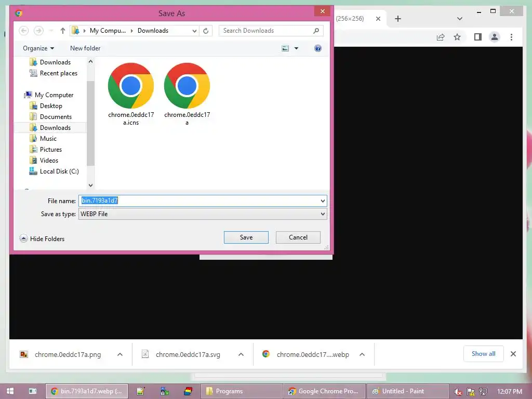Open the Help button in dialog
The width and height of the screenshot is (532, 399).
(x=318, y=48)
